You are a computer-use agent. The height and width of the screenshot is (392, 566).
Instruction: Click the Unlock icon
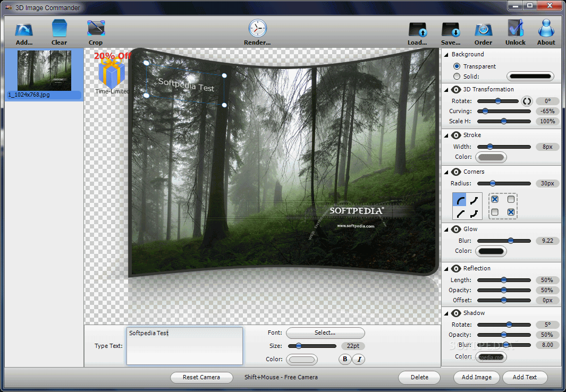point(516,29)
